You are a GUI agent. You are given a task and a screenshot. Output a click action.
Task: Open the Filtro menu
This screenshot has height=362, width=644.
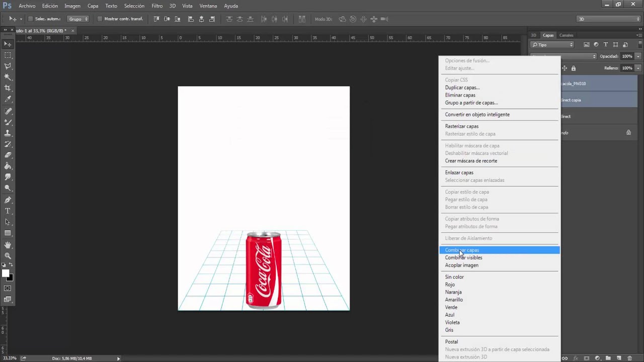coord(157,6)
